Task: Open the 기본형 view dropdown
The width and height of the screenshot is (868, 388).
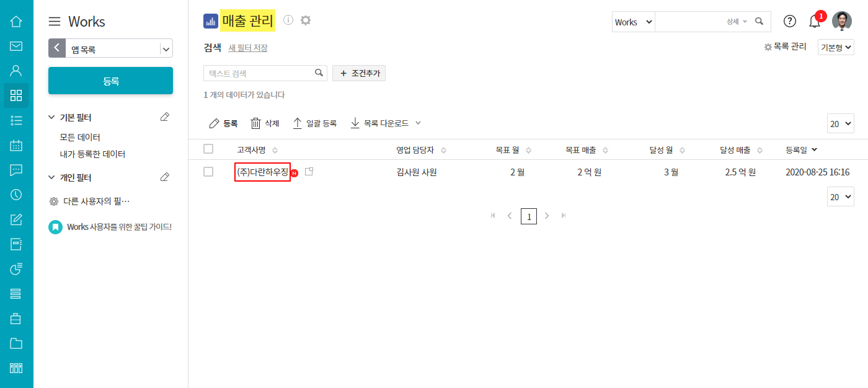Action: (836, 46)
